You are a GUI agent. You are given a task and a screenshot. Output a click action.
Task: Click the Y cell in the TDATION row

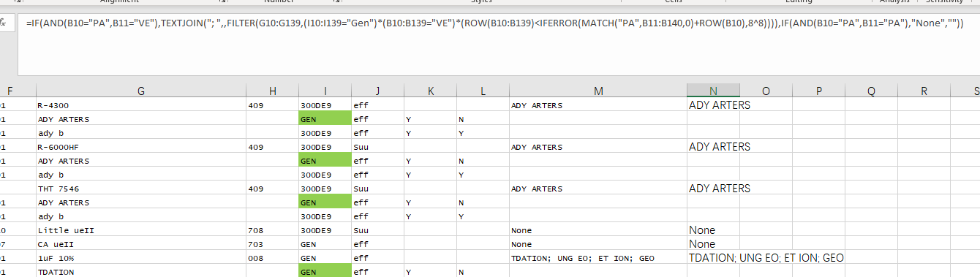coord(430,272)
